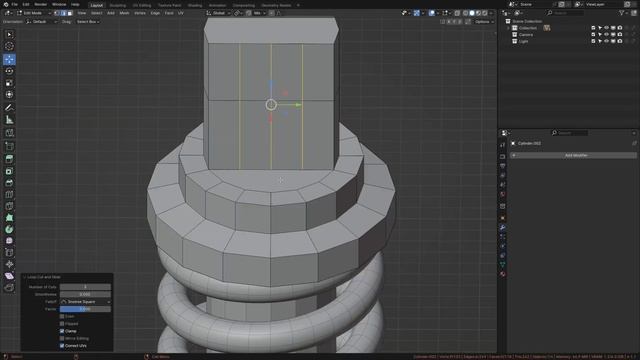Screen dimensions: 640x360
Task: Select the Smooth tool
Action: point(9,241)
